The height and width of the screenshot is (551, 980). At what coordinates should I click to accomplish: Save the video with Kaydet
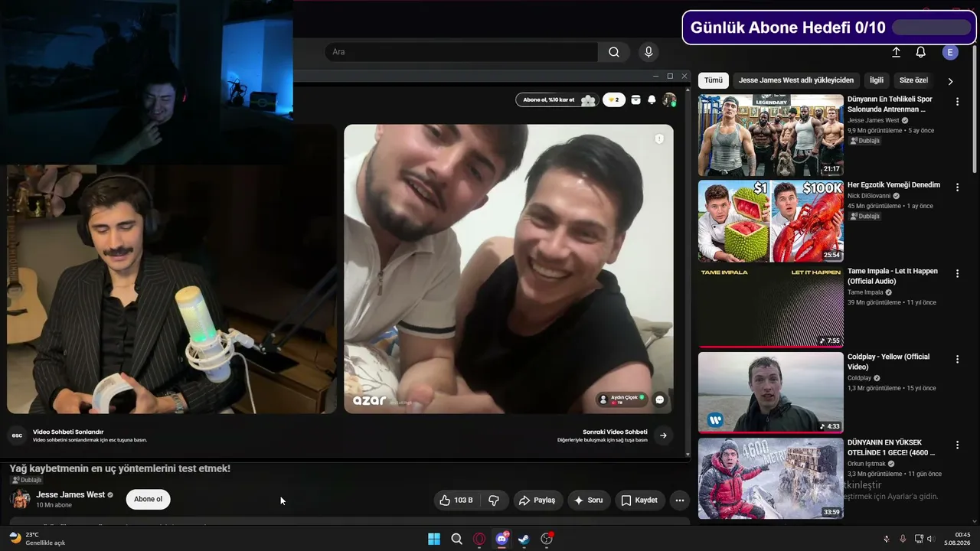coord(639,500)
